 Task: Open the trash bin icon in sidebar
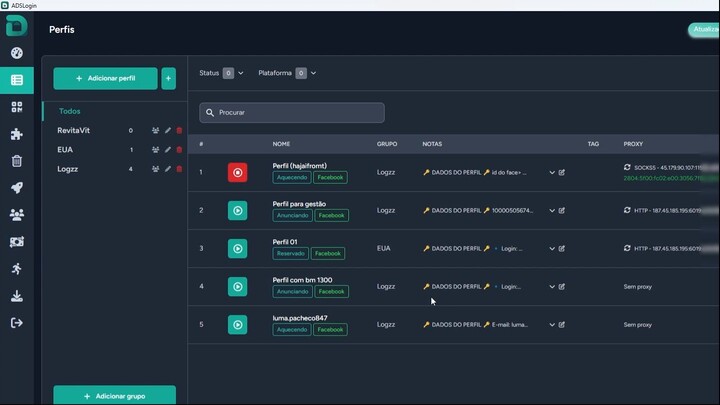coord(17,161)
